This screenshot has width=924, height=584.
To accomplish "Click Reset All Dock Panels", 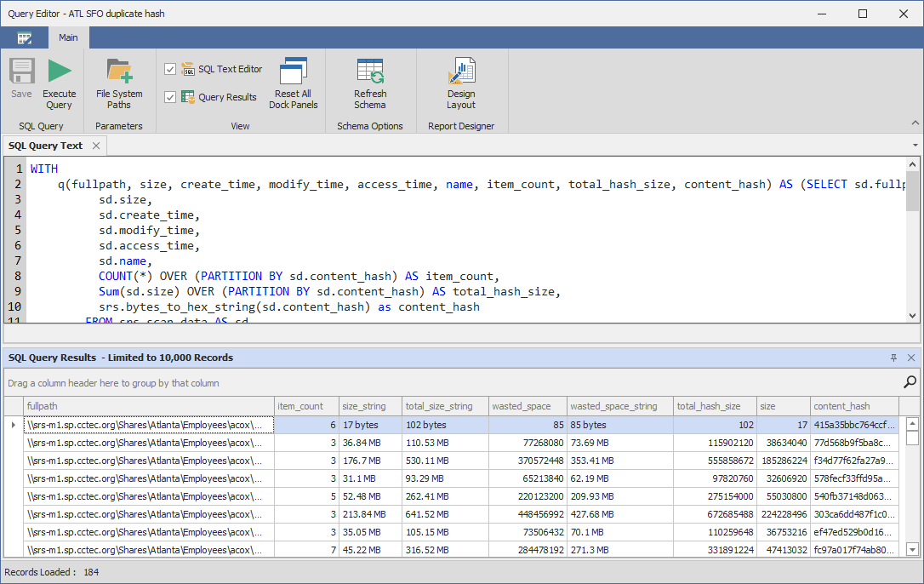I will point(293,83).
